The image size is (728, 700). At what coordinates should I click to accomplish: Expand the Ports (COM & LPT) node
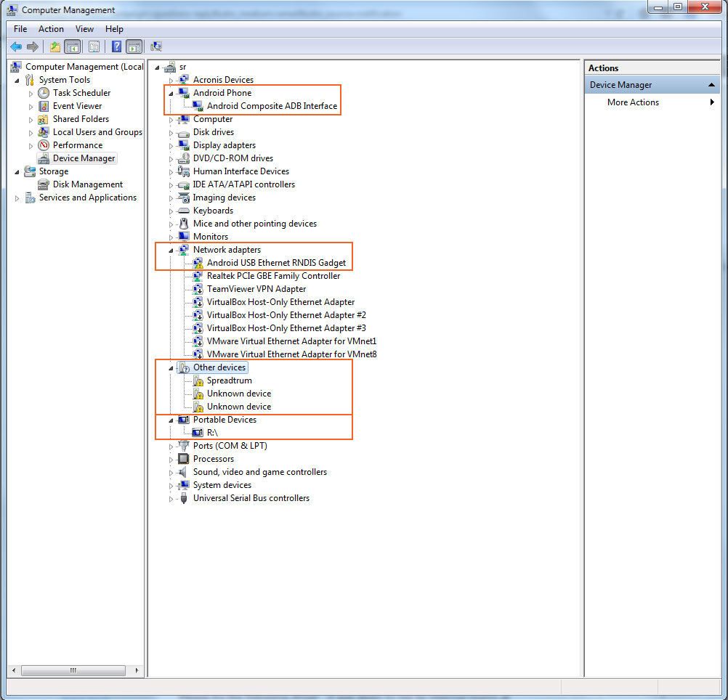[x=171, y=447]
